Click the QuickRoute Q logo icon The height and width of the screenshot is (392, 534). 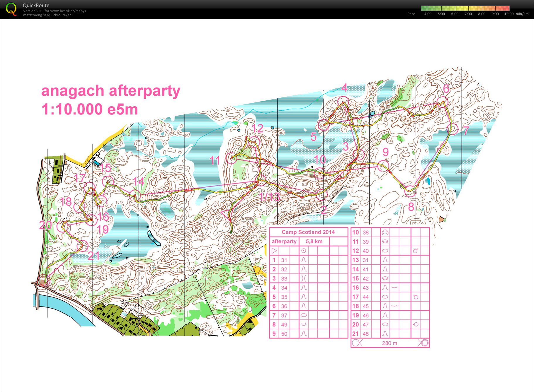[x=11, y=9]
